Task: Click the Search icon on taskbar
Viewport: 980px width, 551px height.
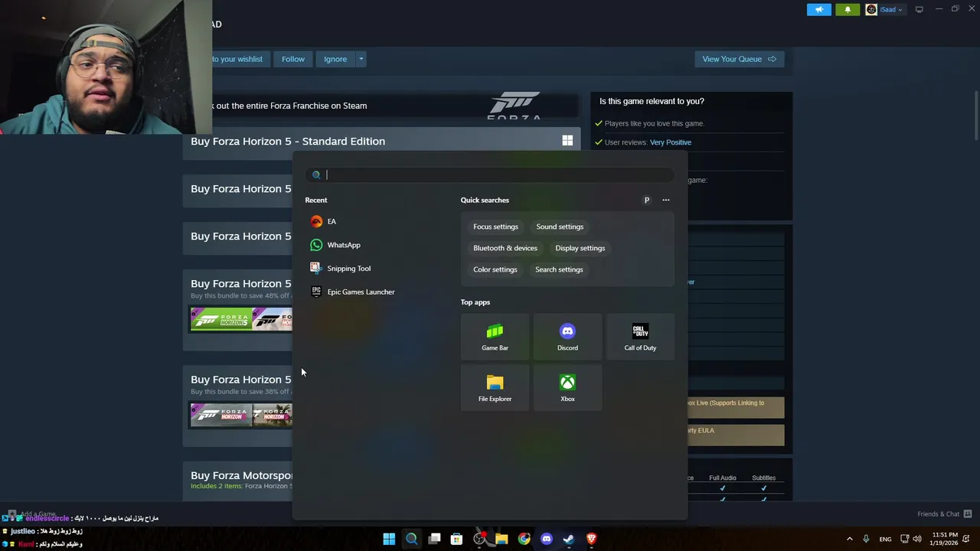Action: point(411,539)
